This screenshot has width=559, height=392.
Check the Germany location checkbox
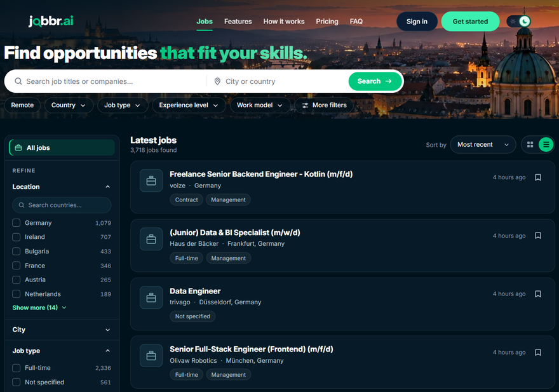[x=17, y=223]
